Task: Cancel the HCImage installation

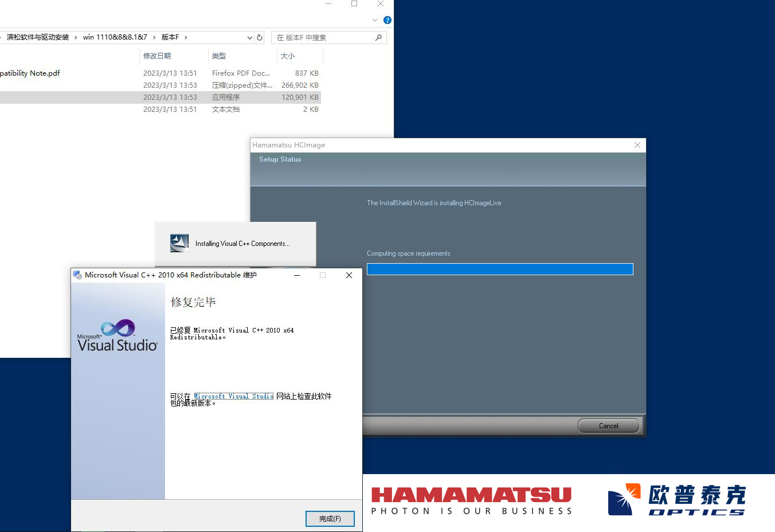Action: pos(608,425)
